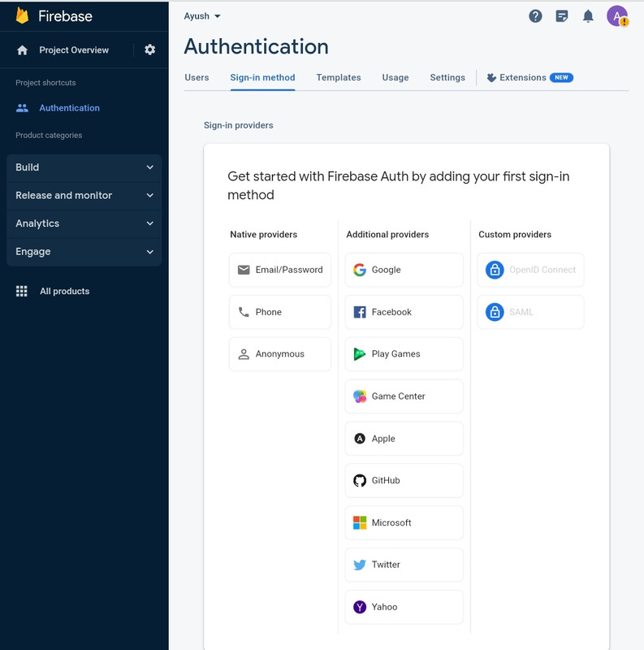The height and width of the screenshot is (650, 644).
Task: Expand the Analytics category
Action: [x=84, y=223]
